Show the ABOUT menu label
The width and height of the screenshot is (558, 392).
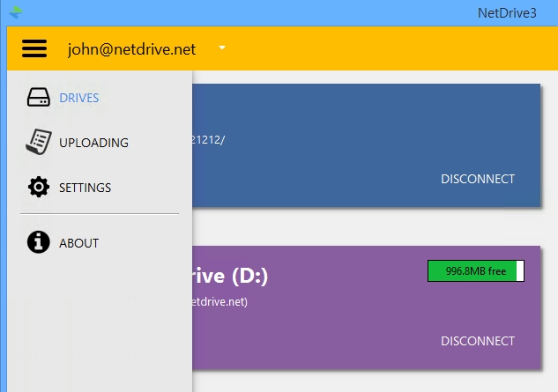point(79,243)
